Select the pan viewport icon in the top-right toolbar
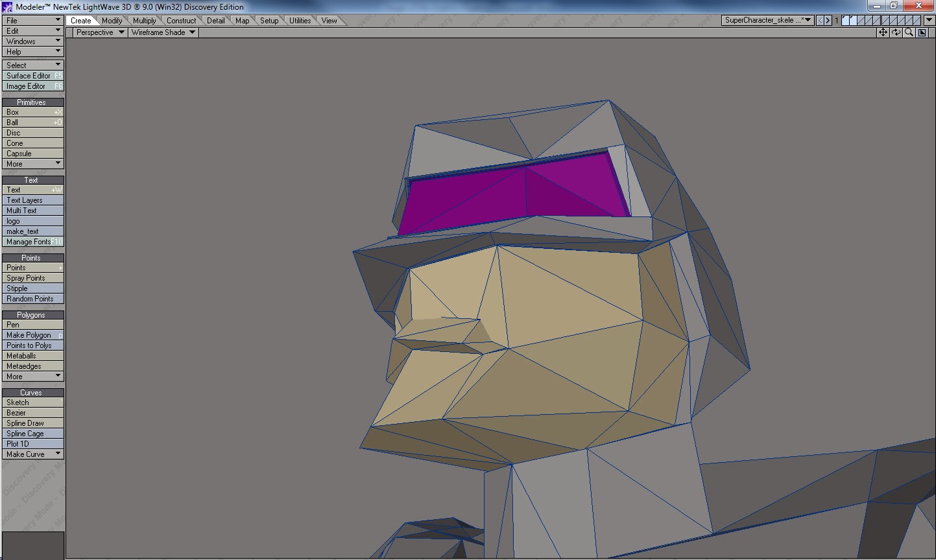Viewport: 936px width, 560px height. [883, 32]
